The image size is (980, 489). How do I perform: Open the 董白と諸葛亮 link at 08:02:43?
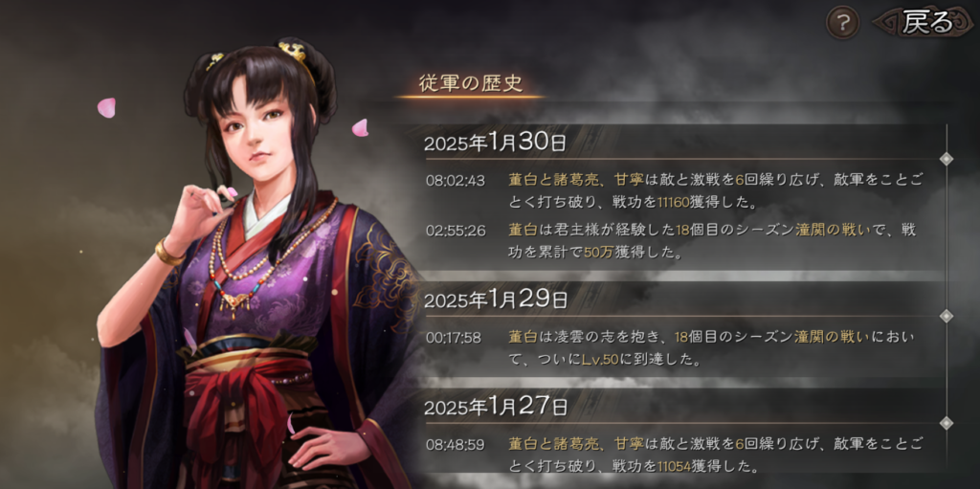(x=554, y=181)
